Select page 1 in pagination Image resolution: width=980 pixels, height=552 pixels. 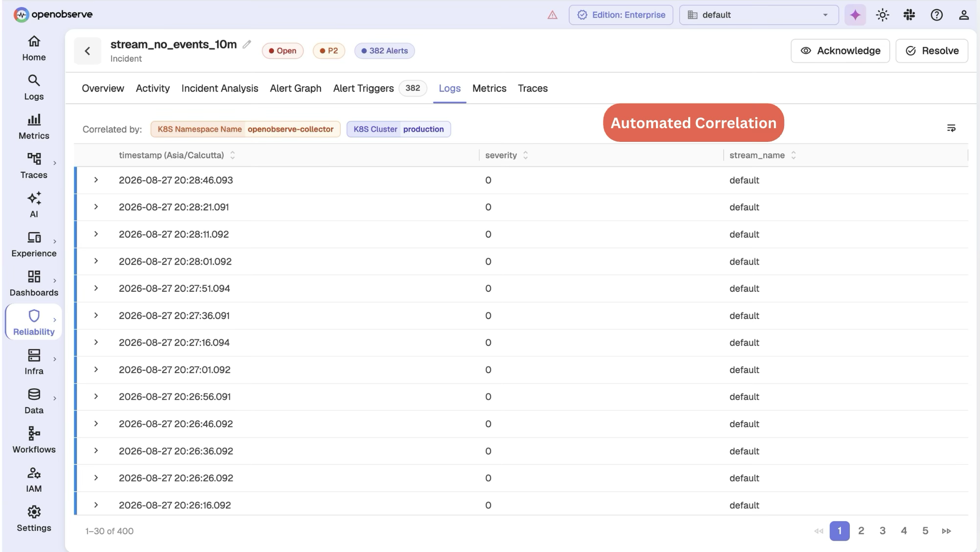pyautogui.click(x=840, y=531)
